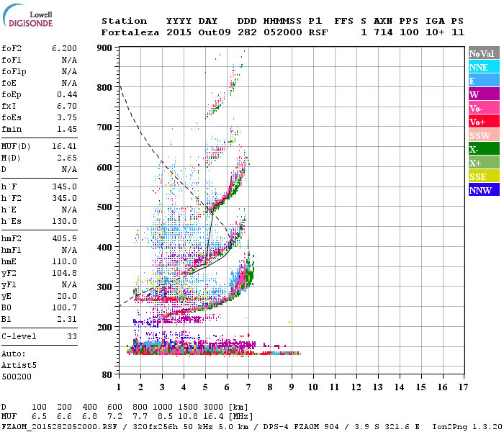Screen dimensions: 504x432
Task: Click the blue NNW legend swatch
Action: pyautogui.click(x=482, y=190)
